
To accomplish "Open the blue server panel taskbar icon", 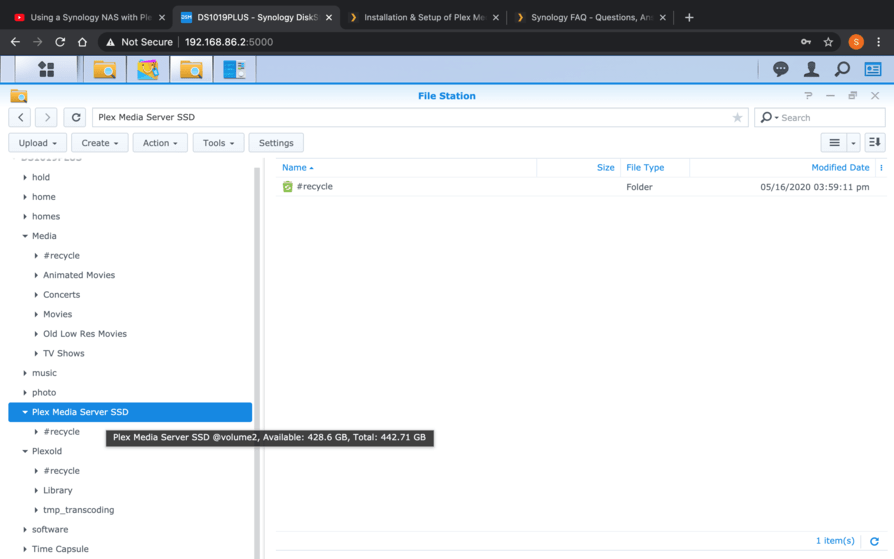I will (x=234, y=70).
